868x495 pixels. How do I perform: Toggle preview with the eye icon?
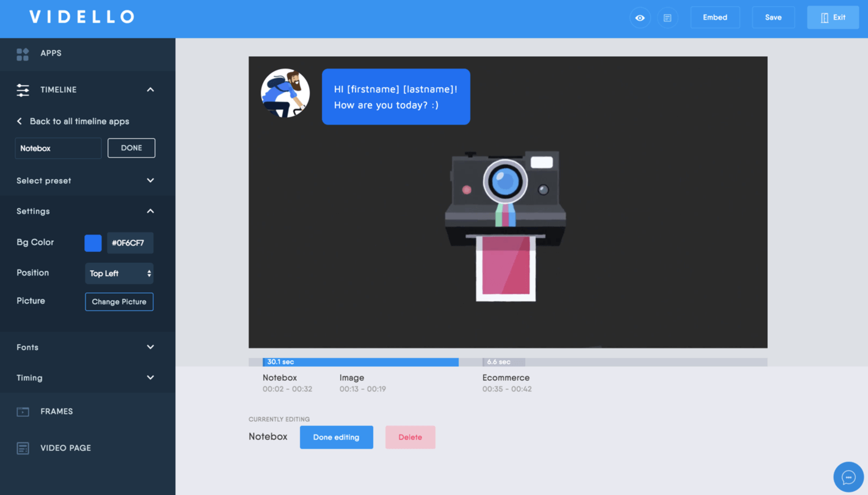click(x=640, y=18)
